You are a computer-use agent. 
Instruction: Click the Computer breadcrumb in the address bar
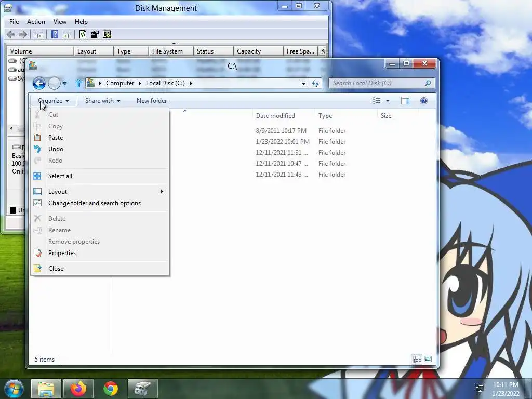pyautogui.click(x=120, y=83)
